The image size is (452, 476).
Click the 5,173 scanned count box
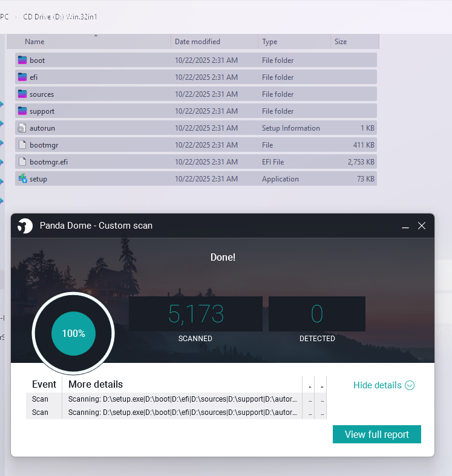click(x=196, y=314)
